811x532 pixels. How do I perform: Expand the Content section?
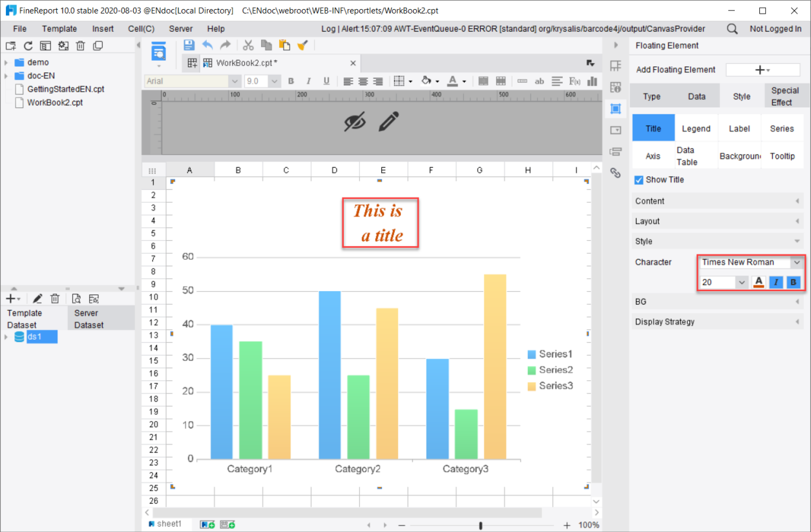click(717, 201)
